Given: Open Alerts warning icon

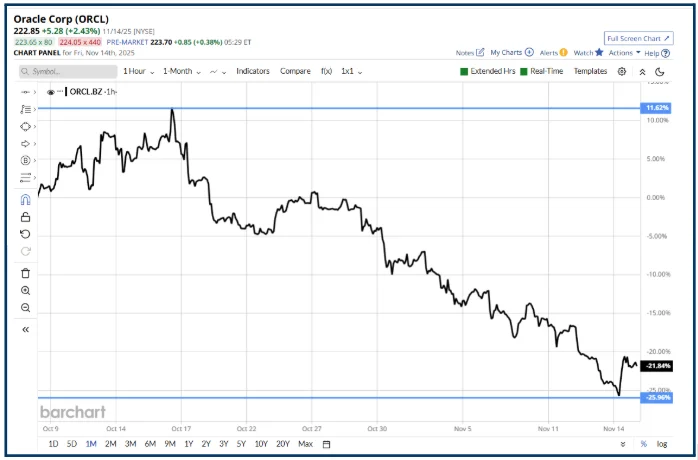Looking at the screenshot, I should [x=563, y=53].
